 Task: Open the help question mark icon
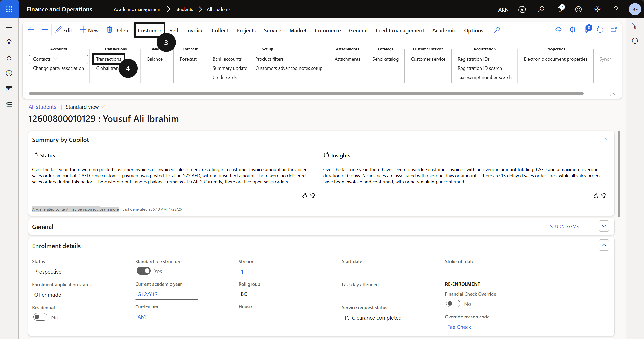[616, 9]
